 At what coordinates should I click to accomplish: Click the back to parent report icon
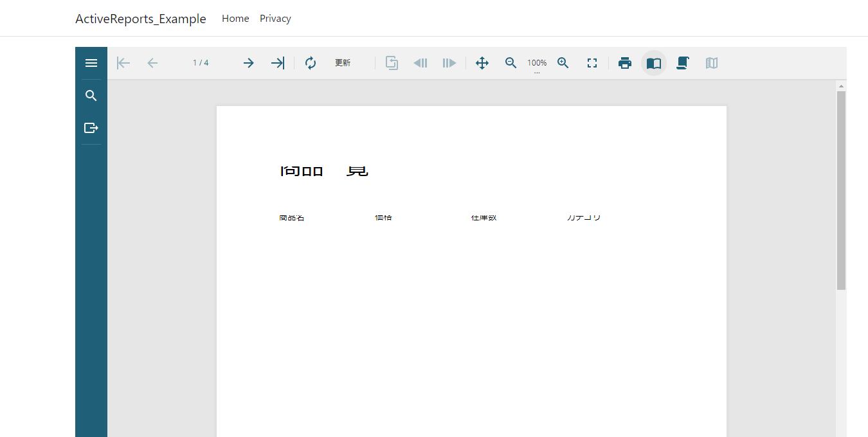[392, 63]
